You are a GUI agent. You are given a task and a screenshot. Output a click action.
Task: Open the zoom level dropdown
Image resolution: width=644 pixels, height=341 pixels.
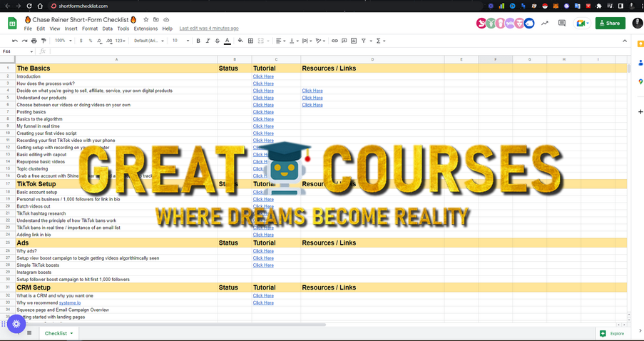click(x=63, y=41)
